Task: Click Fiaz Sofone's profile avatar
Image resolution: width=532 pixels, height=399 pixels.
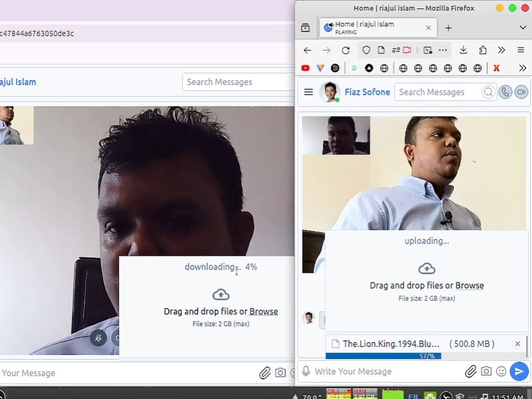Action: coord(329,92)
